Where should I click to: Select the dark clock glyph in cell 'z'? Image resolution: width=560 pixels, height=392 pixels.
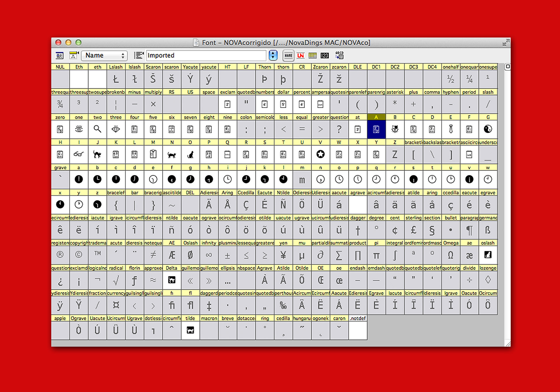tap(97, 204)
